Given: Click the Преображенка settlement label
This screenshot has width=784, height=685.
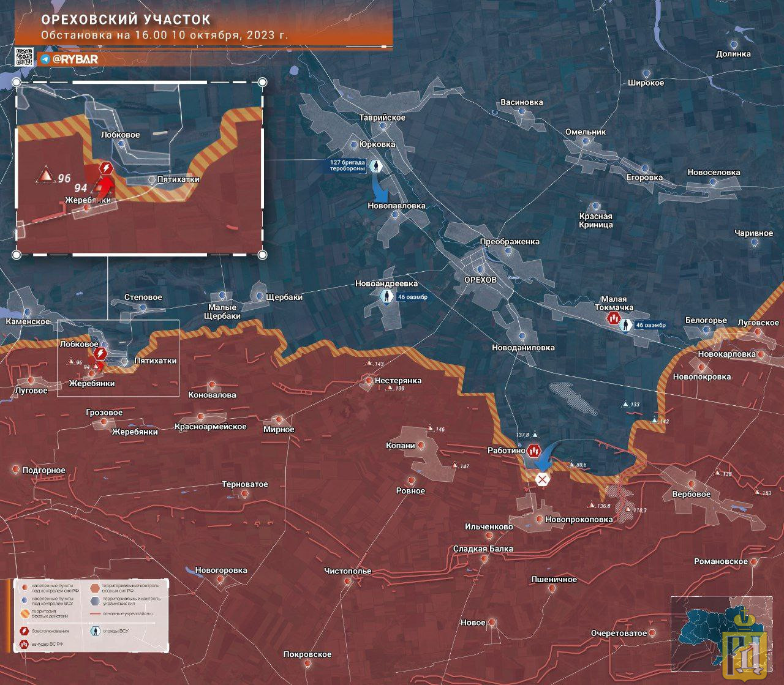Looking at the screenshot, I should point(510,242).
